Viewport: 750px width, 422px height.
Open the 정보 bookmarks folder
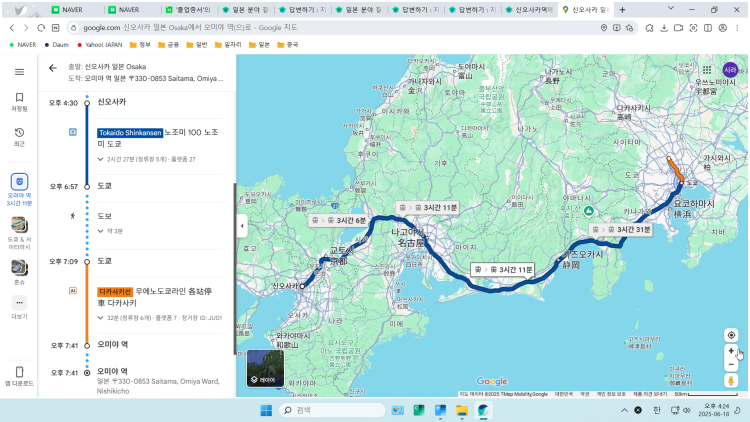[140, 44]
